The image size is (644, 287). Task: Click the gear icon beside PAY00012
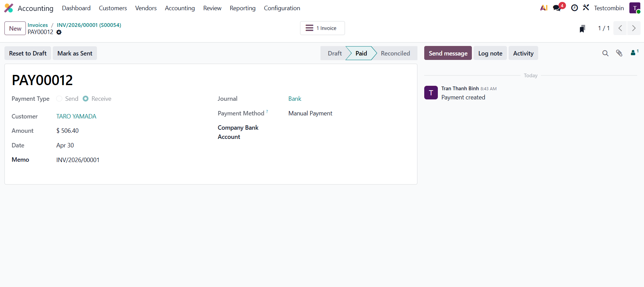[x=59, y=32]
